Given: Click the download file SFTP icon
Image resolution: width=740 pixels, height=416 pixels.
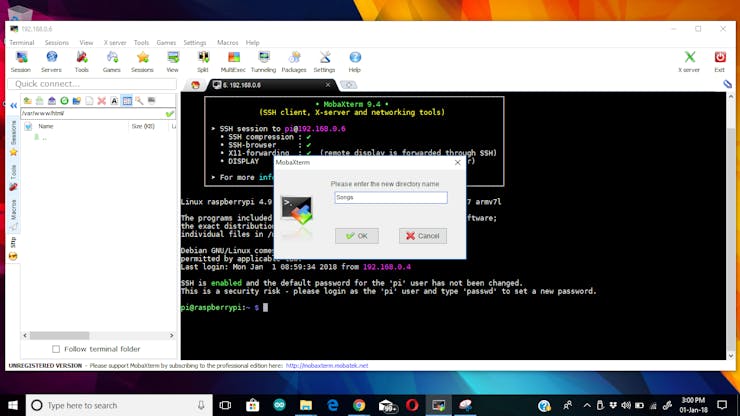Looking at the screenshot, I should click(40, 101).
